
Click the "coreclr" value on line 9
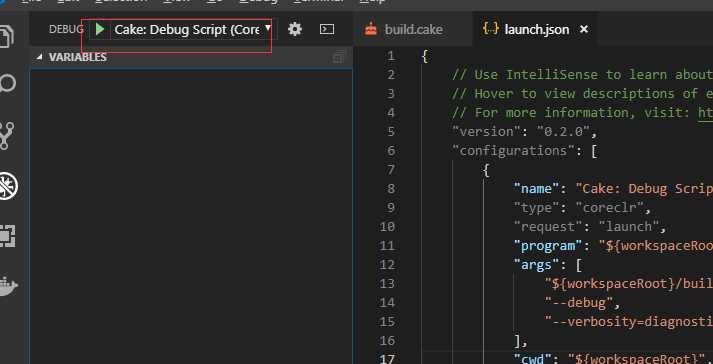coord(609,208)
